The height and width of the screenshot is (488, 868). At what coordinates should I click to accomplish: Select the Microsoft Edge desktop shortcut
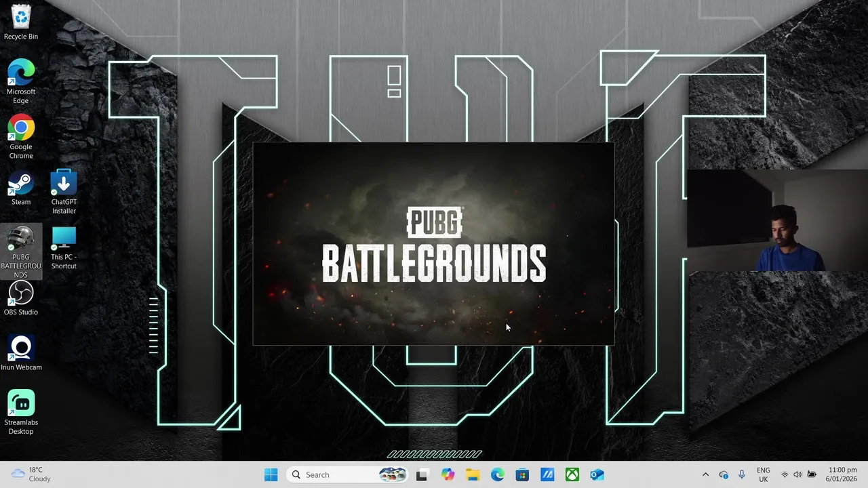point(21,81)
